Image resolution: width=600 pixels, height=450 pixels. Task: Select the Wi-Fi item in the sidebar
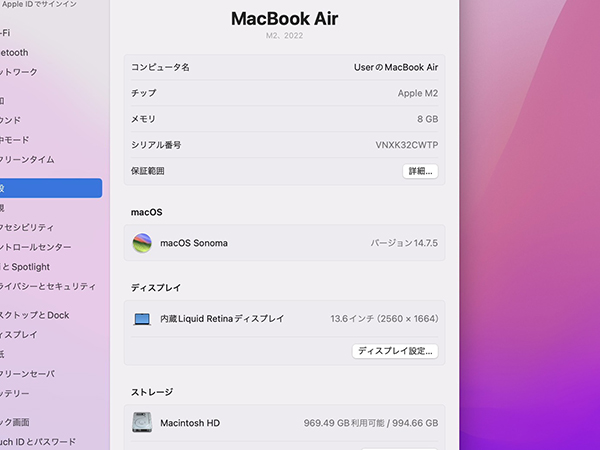point(5,33)
